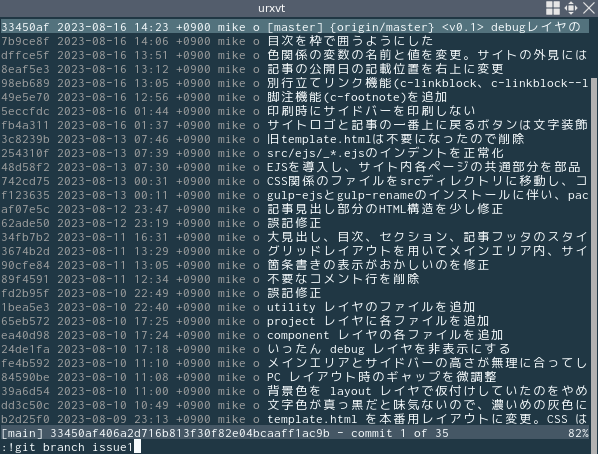Click the 82% position indicator

click(x=578, y=433)
